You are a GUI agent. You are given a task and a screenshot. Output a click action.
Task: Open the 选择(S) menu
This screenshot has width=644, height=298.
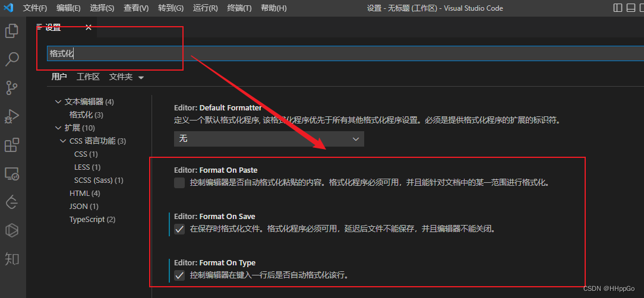click(102, 8)
